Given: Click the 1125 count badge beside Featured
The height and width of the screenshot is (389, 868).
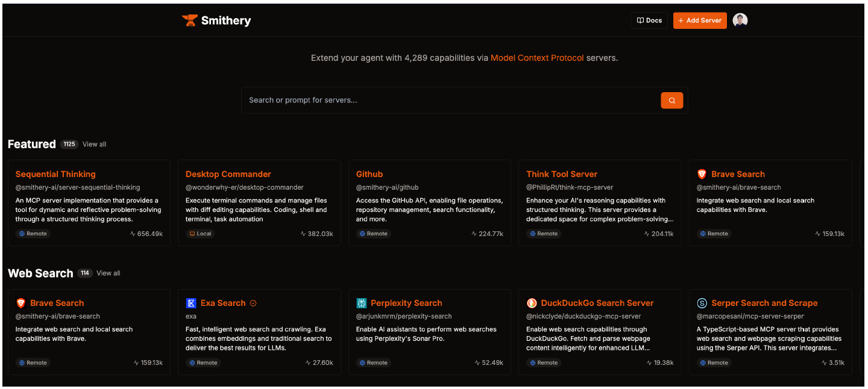Looking at the screenshot, I should pos(69,144).
